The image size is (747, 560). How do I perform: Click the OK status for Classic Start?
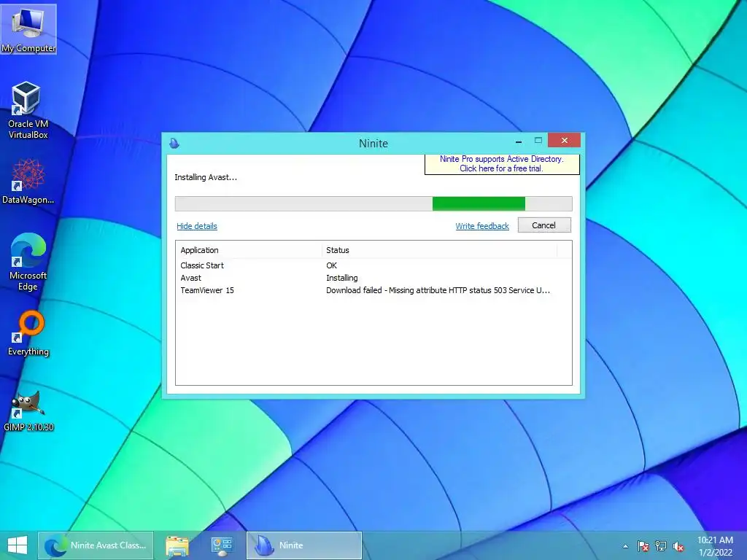(x=332, y=265)
